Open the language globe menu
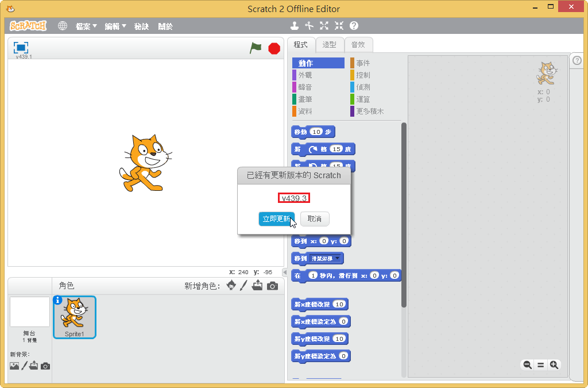588x388 pixels. [x=63, y=26]
